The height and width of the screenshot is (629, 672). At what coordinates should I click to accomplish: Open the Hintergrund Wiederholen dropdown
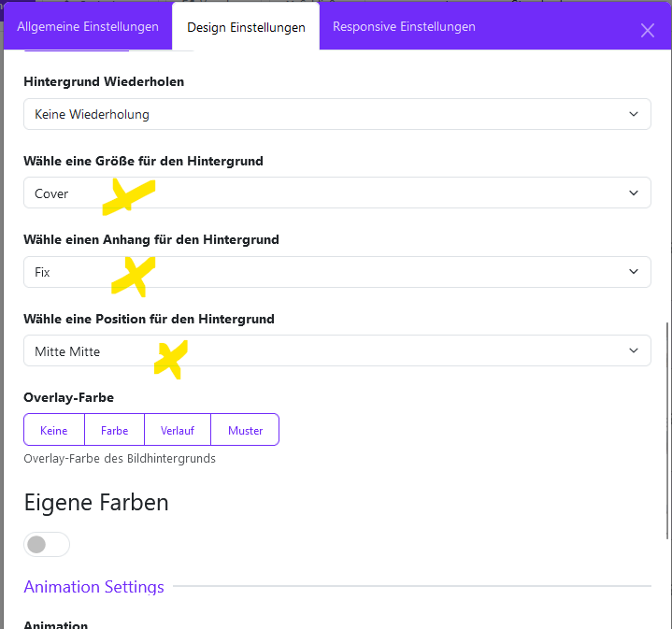click(336, 115)
